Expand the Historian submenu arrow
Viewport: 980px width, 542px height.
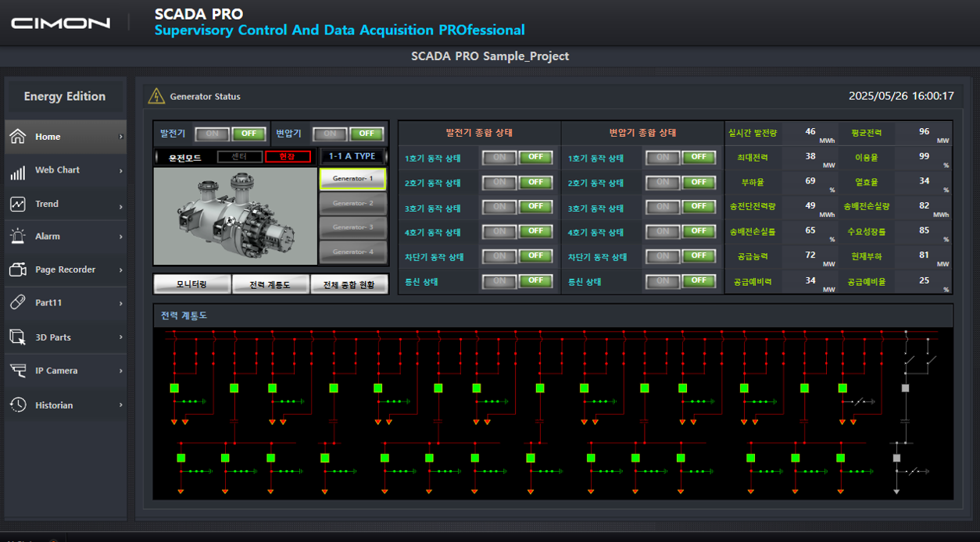click(120, 405)
